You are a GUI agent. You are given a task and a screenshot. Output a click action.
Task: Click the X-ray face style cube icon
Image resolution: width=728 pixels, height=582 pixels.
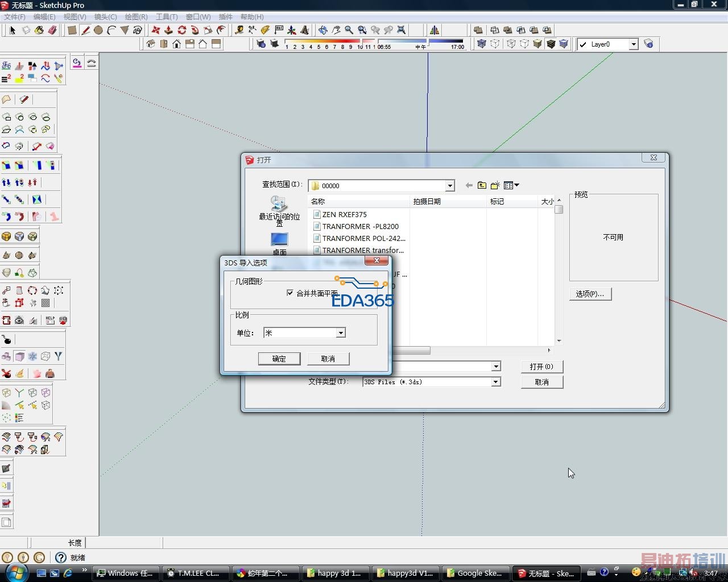481,44
